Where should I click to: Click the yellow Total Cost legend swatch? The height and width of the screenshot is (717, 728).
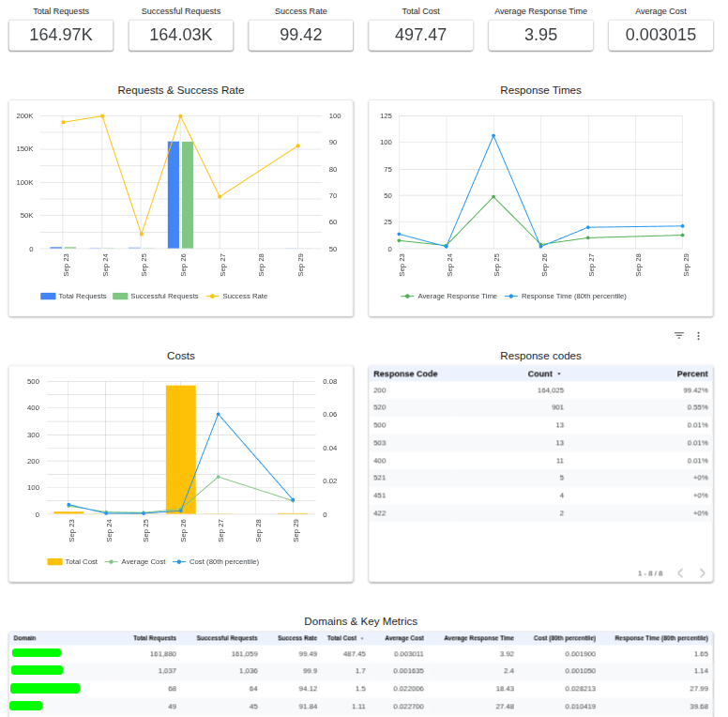coord(54,561)
